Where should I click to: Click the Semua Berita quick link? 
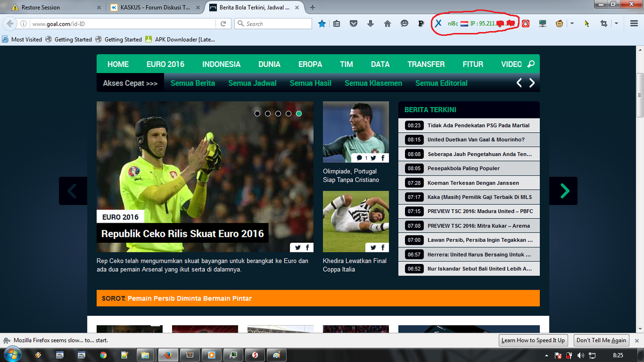193,83
